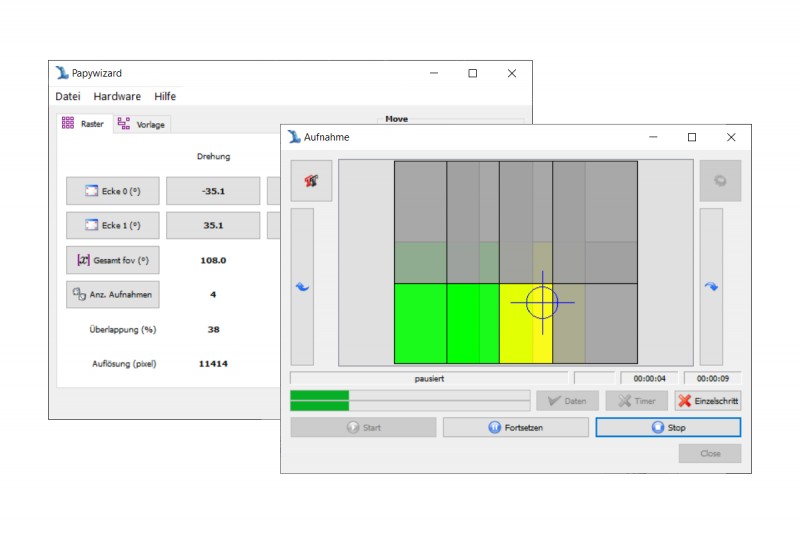
Task: Click the right blue rotate arrow button
Action: [x=710, y=287]
